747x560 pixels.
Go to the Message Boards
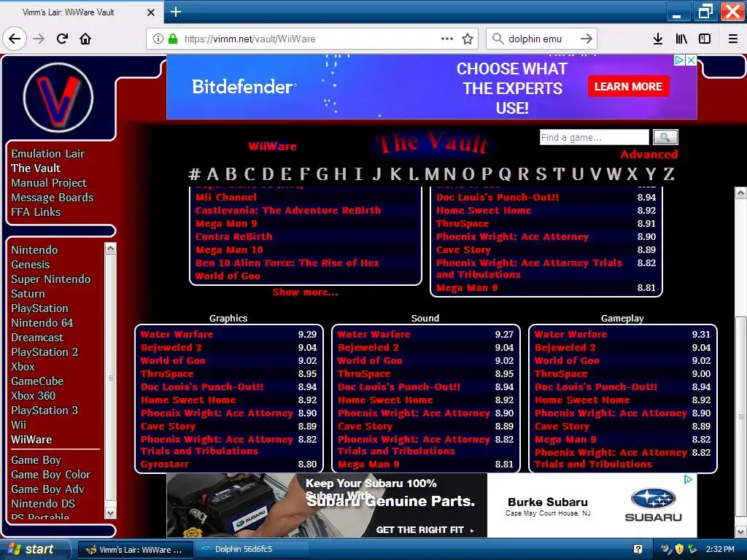coord(52,198)
